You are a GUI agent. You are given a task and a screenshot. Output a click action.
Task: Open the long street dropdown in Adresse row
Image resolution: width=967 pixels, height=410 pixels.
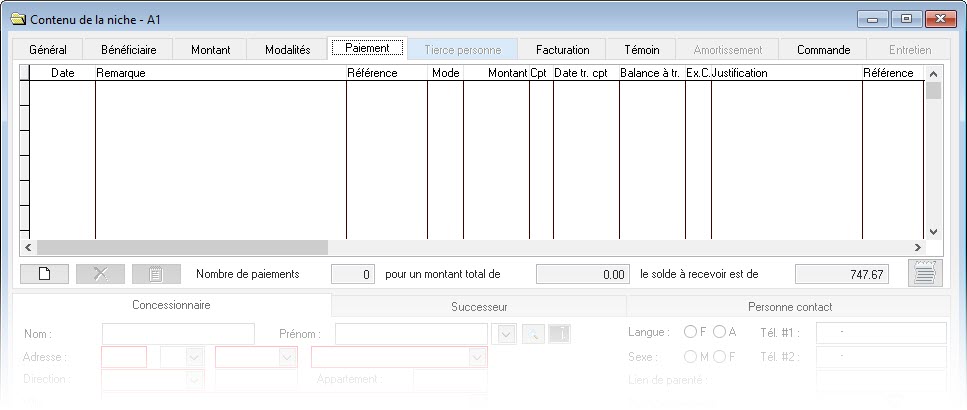(x=477, y=357)
